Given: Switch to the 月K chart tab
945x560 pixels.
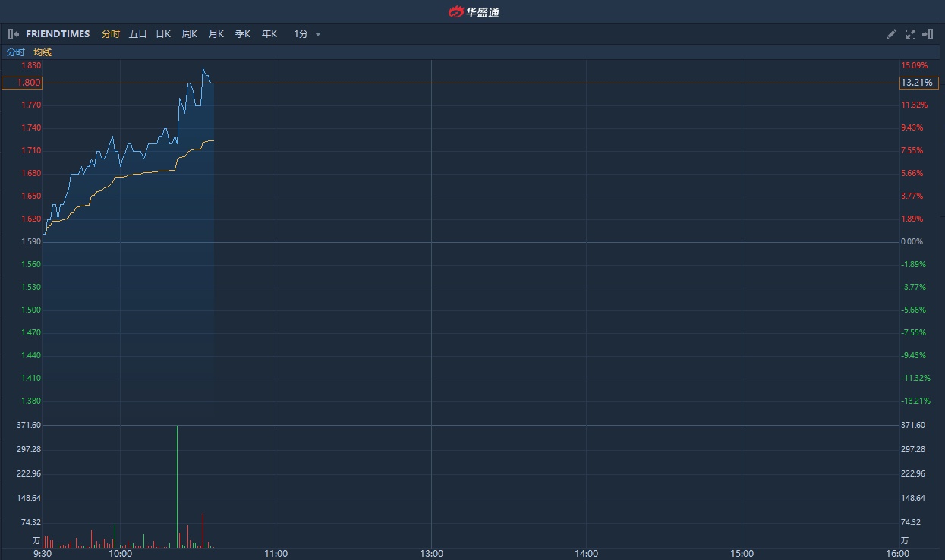Looking at the screenshot, I should [216, 34].
